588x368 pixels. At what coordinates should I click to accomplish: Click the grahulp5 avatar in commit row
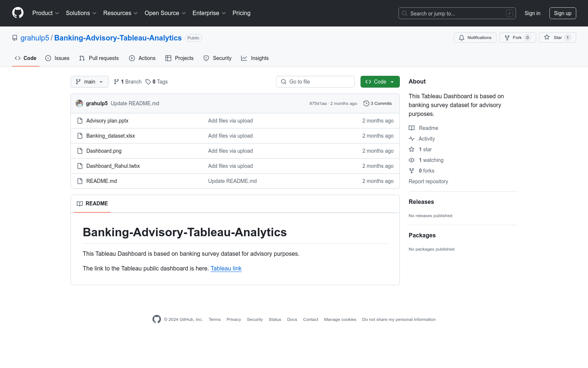(79, 103)
